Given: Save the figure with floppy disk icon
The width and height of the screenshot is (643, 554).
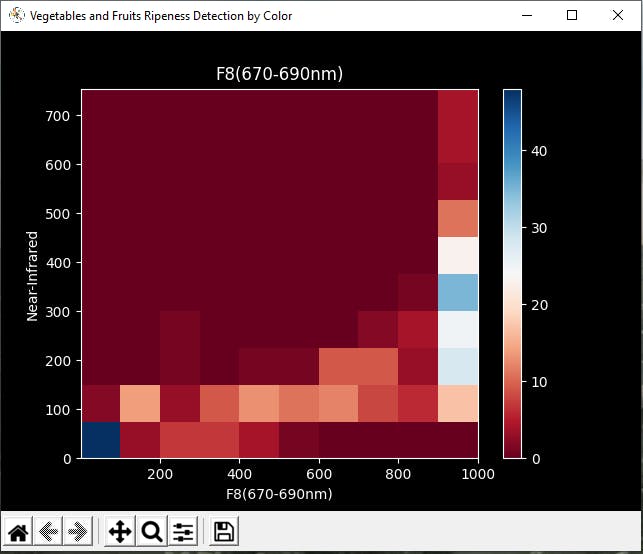Looking at the screenshot, I should tap(224, 532).
